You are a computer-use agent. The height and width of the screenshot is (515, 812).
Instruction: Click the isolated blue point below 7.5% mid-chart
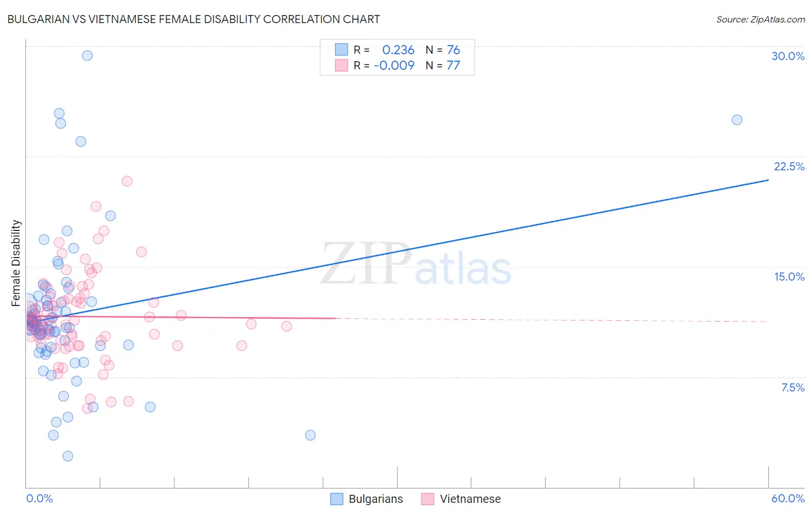tap(310, 435)
